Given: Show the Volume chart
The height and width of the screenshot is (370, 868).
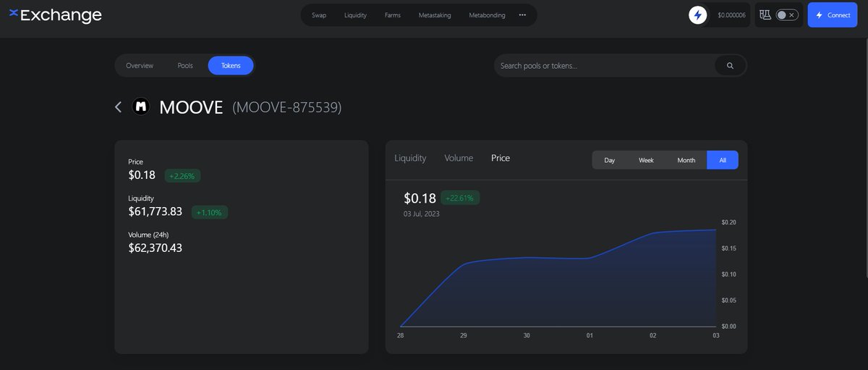Looking at the screenshot, I should (x=459, y=158).
